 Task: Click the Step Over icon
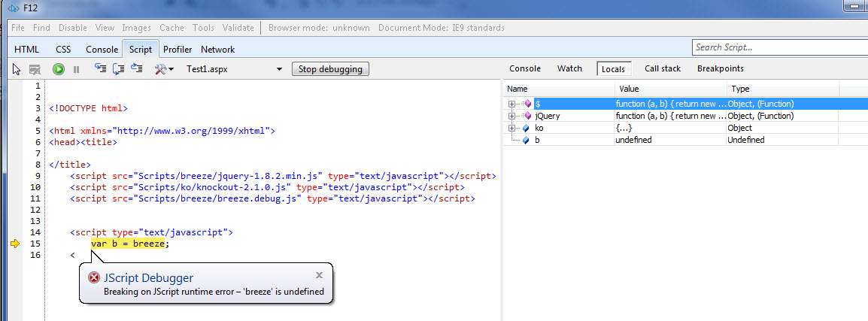click(118, 68)
